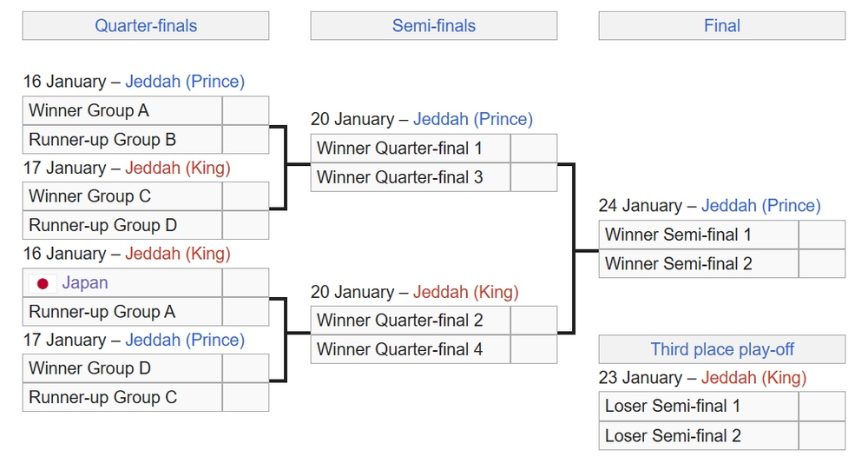Screen dimensions: 868x470
Task: Click the Japan flag icon
Action: click(x=42, y=283)
